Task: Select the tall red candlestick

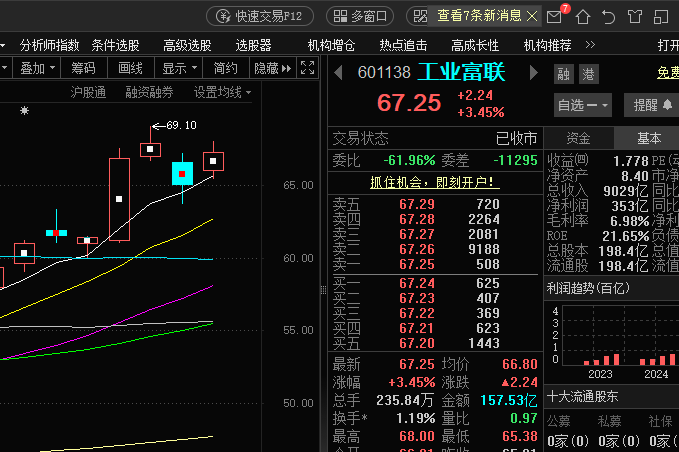Action: (120, 199)
